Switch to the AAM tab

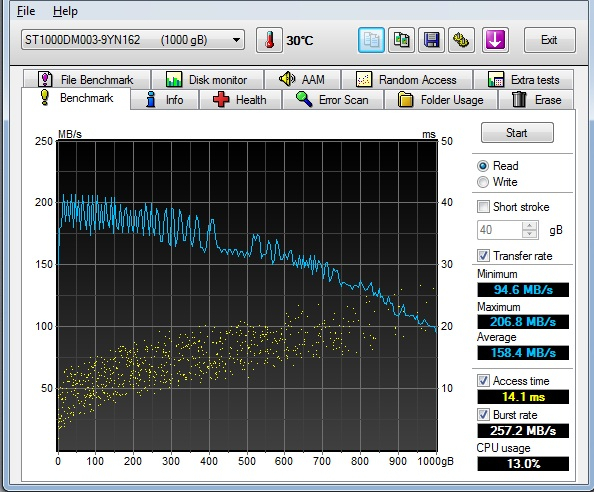(302, 80)
